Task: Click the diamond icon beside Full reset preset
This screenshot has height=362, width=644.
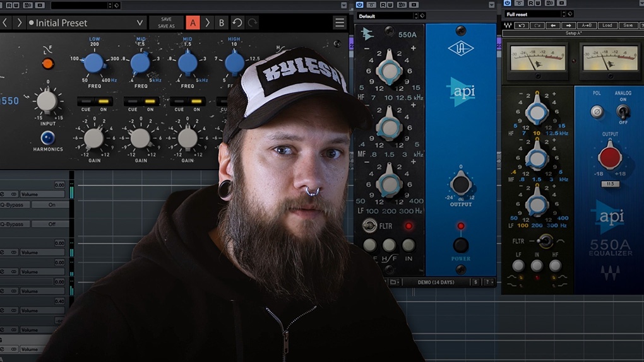Action: pyautogui.click(x=569, y=14)
